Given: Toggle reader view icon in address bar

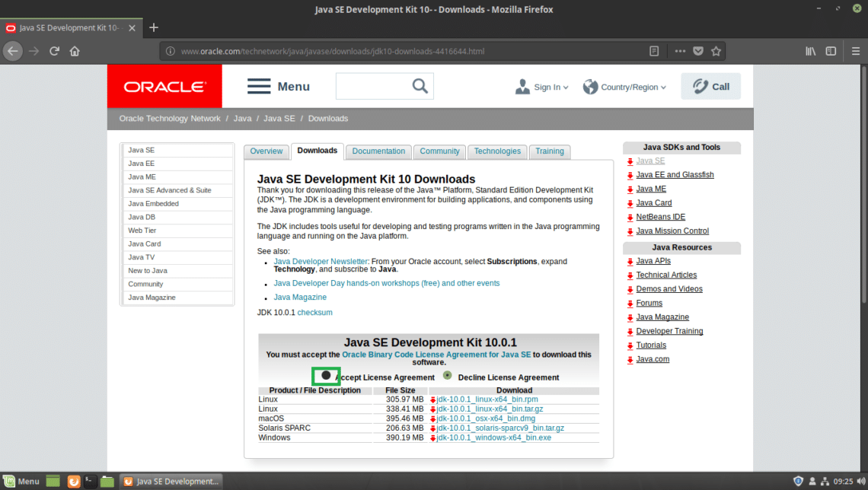Looking at the screenshot, I should 654,52.
